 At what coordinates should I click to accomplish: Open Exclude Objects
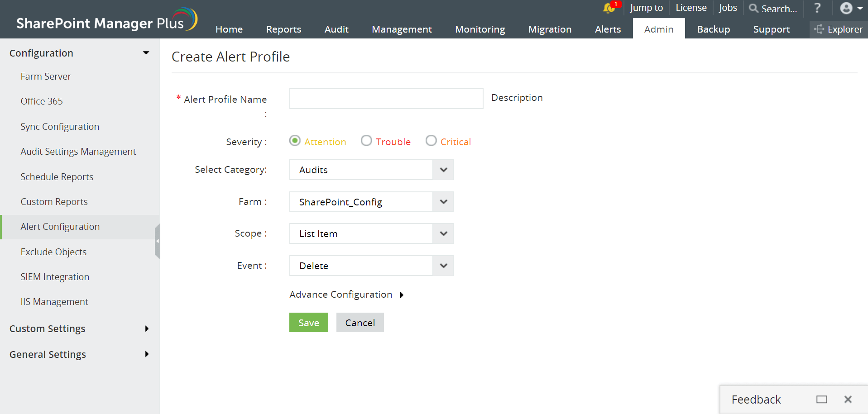[x=53, y=252]
